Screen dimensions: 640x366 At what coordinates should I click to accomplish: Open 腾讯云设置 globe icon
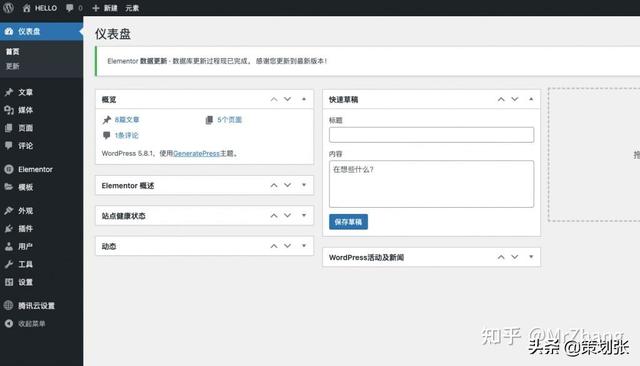tap(9, 305)
